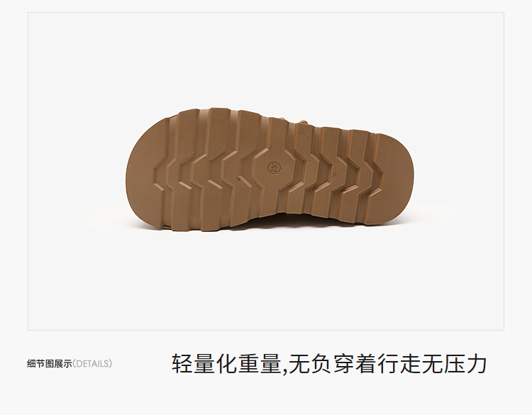
Task: Click the top border of the product frame
Action: tap(266, 13)
